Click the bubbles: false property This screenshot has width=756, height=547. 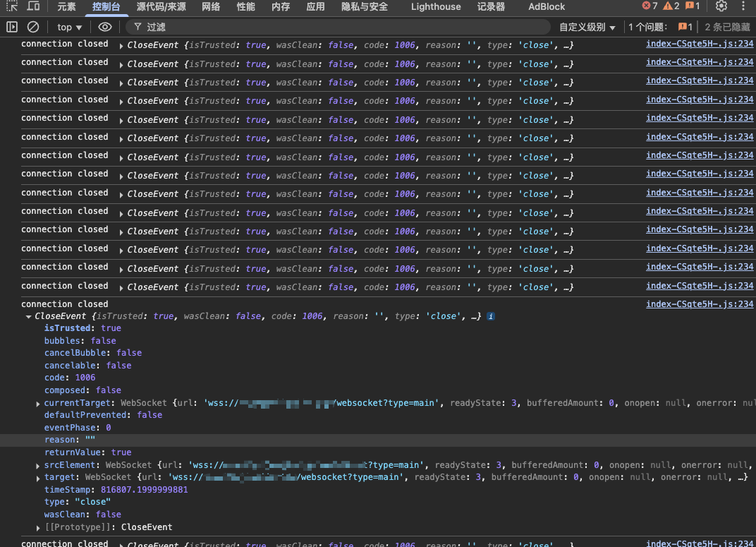point(80,340)
